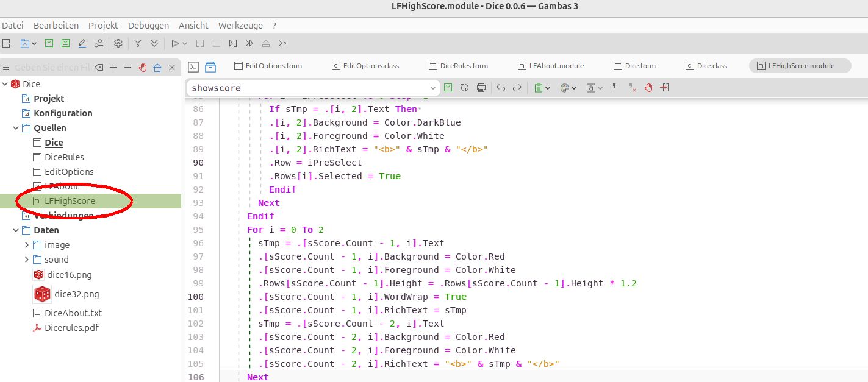Switch to the Dice.class tab
Screen dimensions: 868x382
706,66
